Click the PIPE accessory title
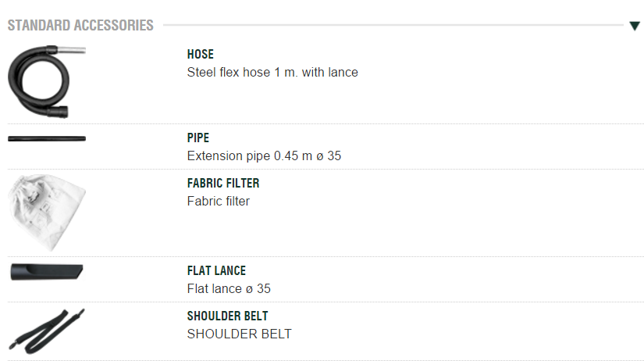 198,138
